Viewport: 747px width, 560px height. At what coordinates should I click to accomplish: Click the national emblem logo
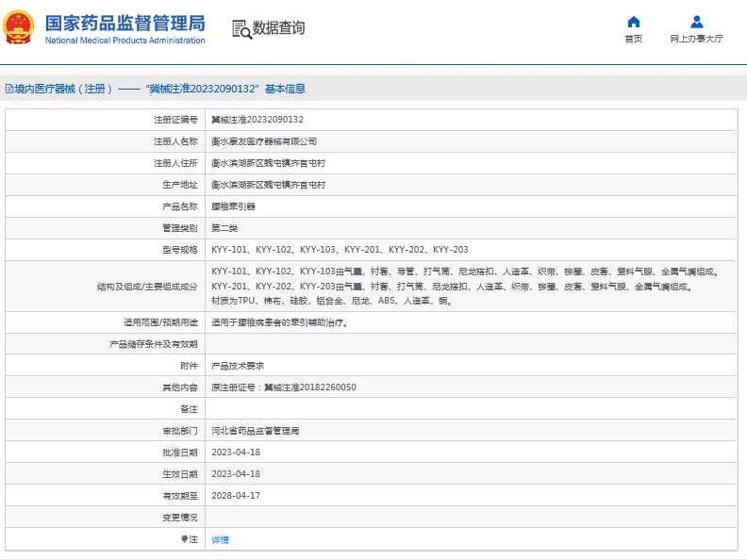[19, 27]
